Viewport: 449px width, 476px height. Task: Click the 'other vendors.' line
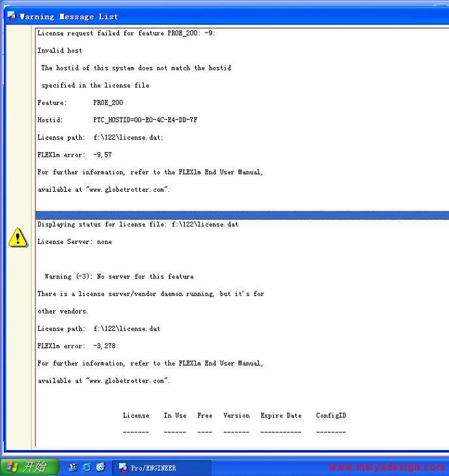click(x=63, y=311)
